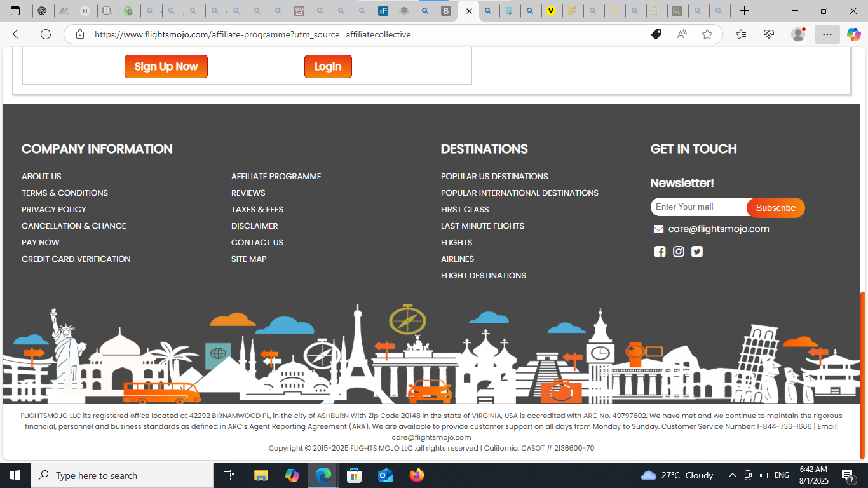
Task: Open the Affiliate Programme footer link
Action: pyautogui.click(x=276, y=176)
